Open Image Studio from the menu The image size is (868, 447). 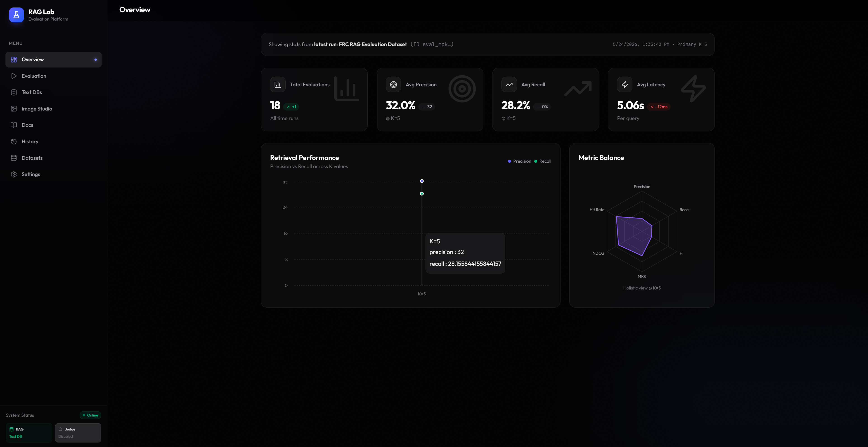tap(54, 108)
